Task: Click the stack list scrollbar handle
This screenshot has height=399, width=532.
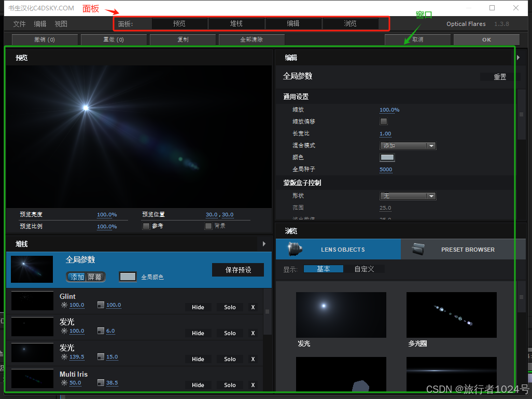Action: click(x=268, y=312)
